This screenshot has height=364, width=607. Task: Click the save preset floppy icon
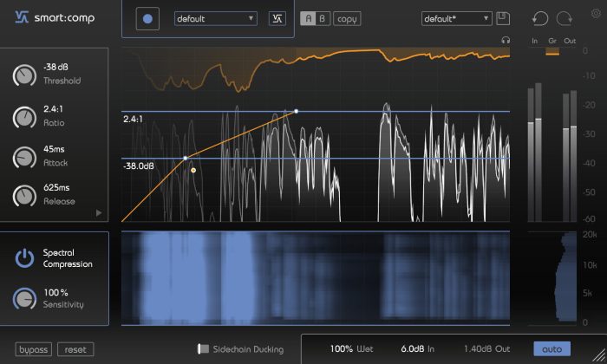pyautogui.click(x=503, y=18)
